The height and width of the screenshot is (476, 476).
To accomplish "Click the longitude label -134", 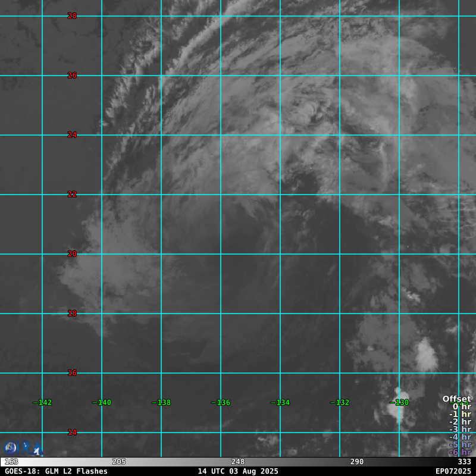I will click(280, 403).
